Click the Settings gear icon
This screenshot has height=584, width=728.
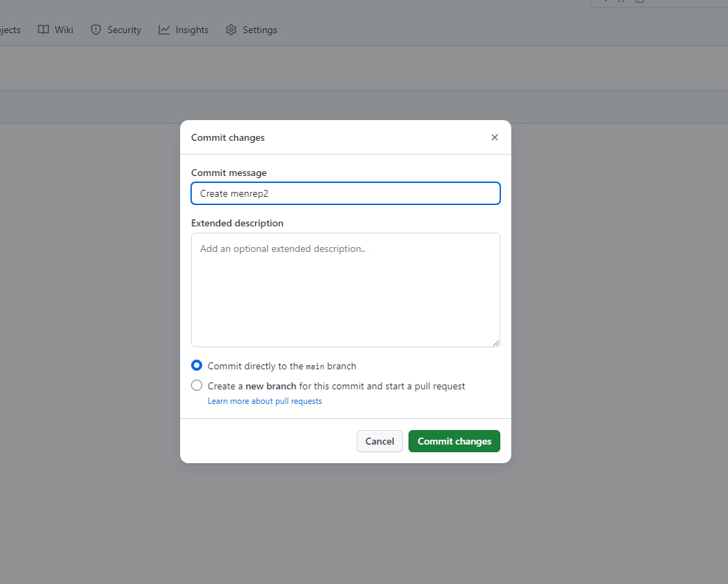click(x=231, y=30)
